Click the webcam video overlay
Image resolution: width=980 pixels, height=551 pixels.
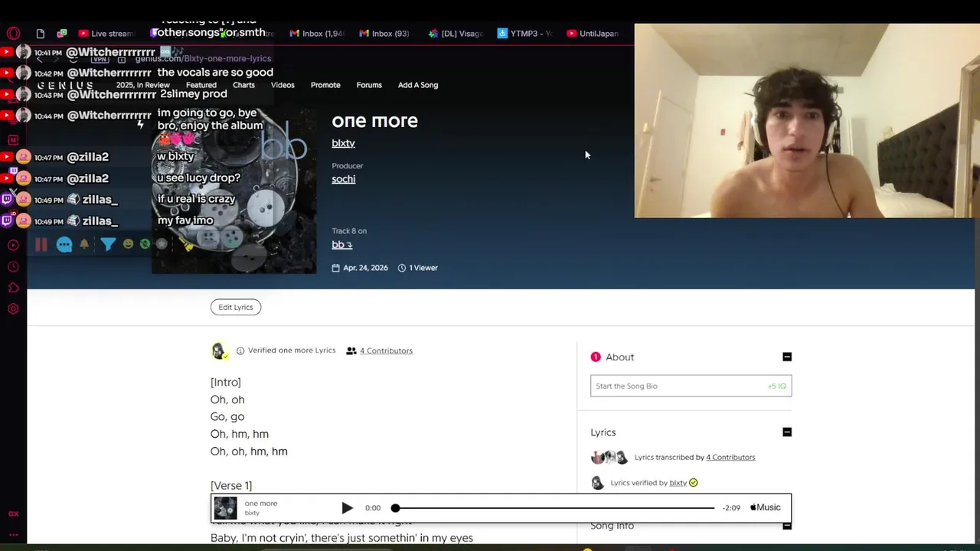coord(807,120)
